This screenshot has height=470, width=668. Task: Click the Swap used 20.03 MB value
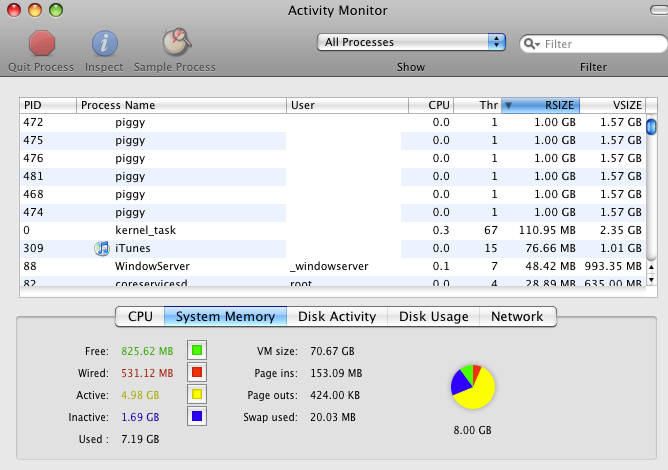pos(333,417)
